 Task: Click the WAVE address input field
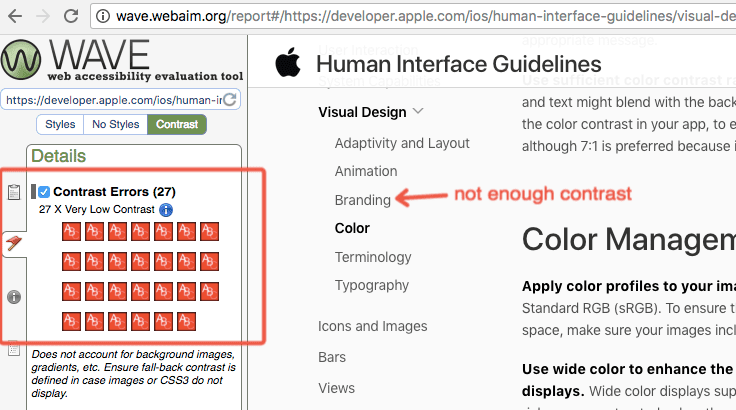(114, 100)
